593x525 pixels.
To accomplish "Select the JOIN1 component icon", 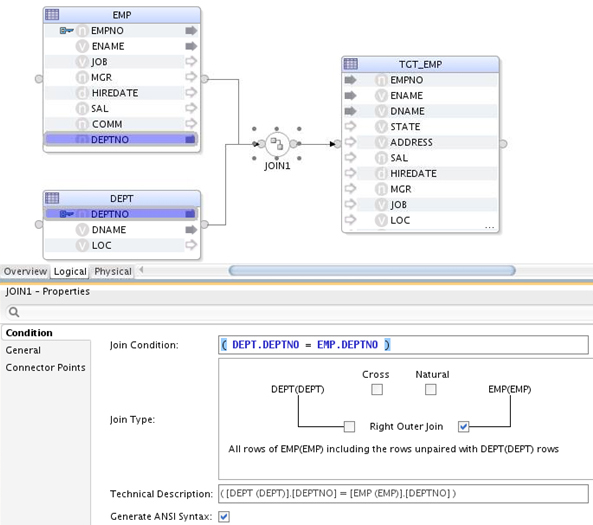I will click(x=277, y=144).
